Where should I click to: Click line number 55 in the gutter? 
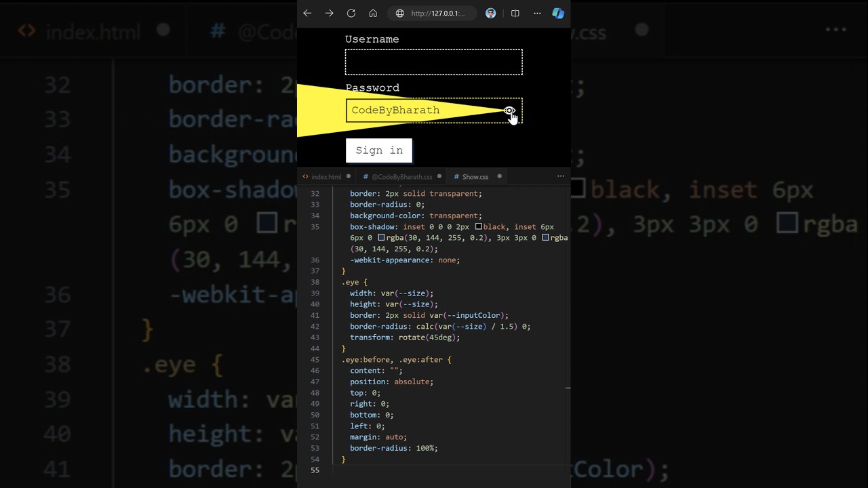(x=315, y=470)
